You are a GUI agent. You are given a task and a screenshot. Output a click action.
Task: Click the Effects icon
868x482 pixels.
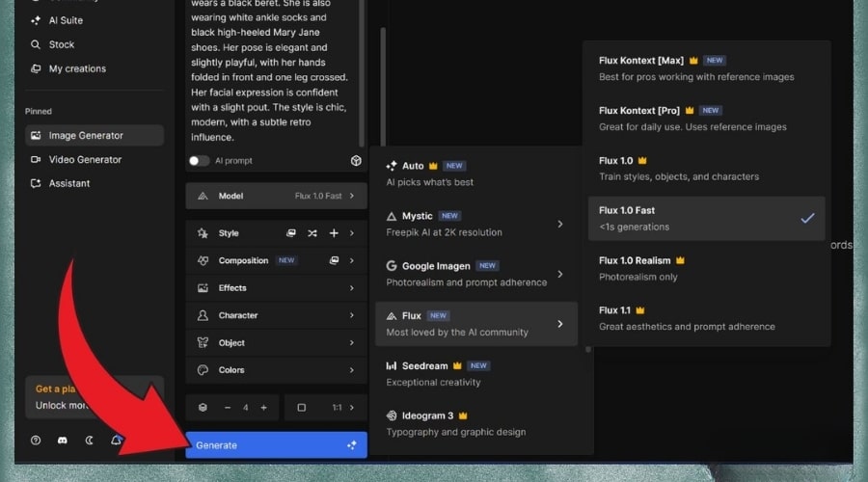coord(203,288)
